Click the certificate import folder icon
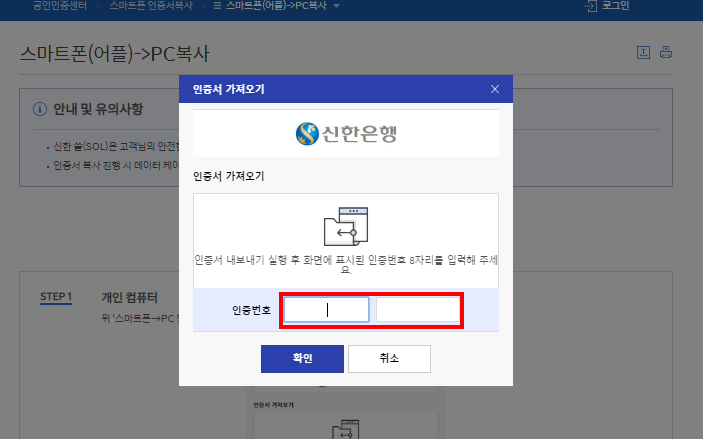 (x=346, y=226)
